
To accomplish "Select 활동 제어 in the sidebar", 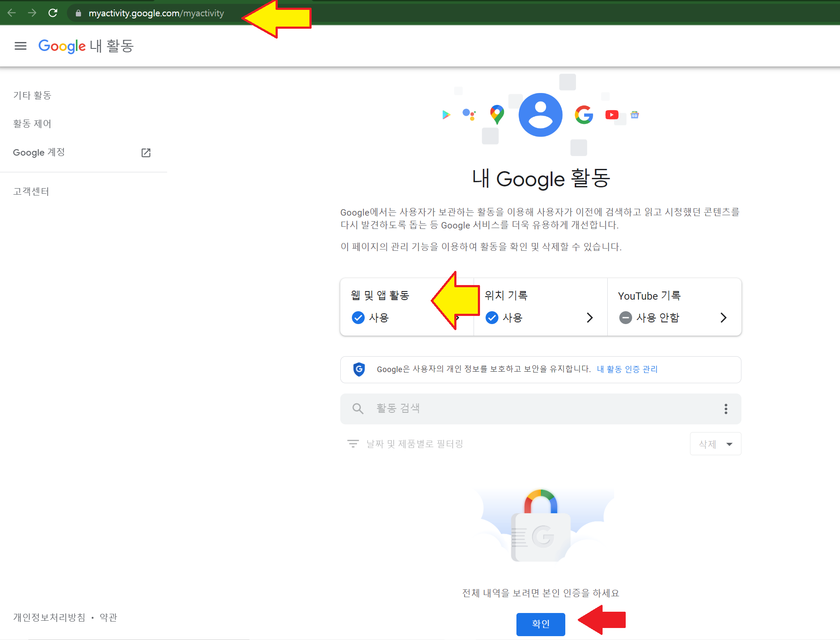I will click(33, 123).
